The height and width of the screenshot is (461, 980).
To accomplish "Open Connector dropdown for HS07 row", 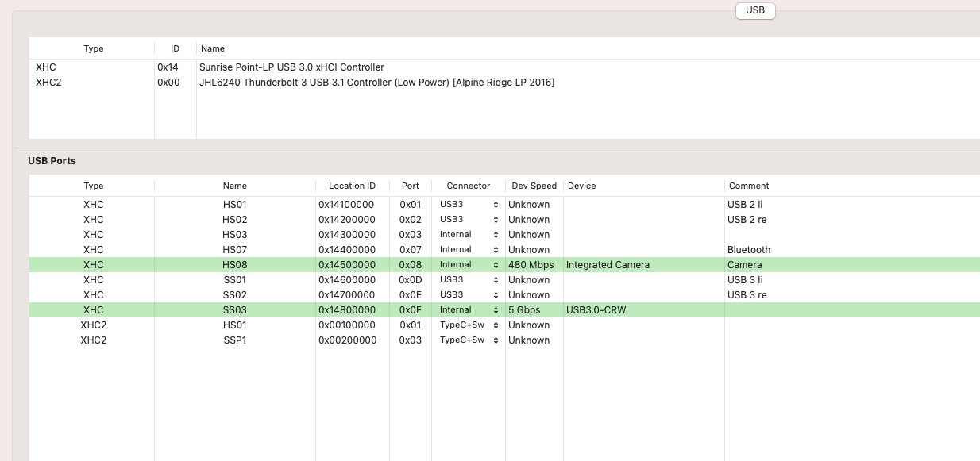I will pos(469,250).
